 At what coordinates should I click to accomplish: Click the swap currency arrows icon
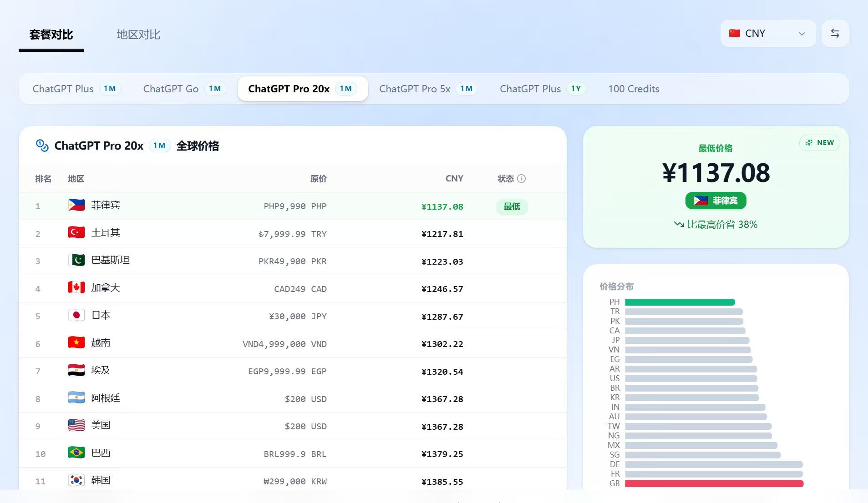[835, 33]
